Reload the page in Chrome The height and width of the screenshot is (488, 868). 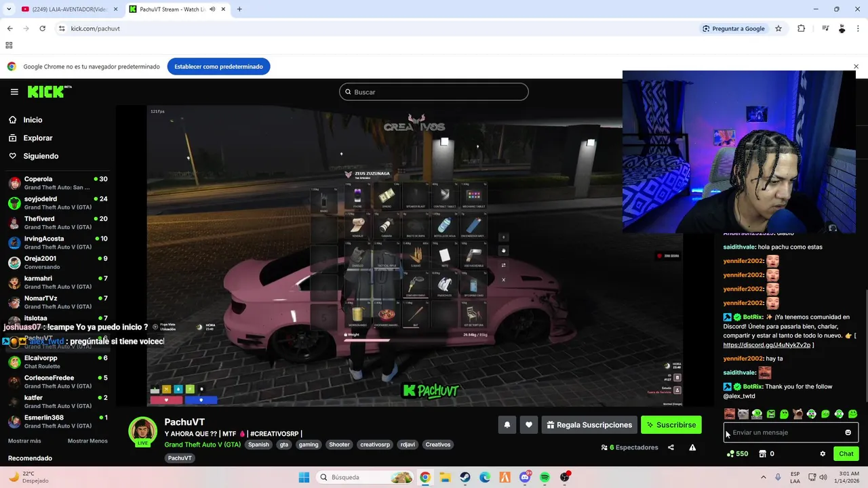pos(42,28)
